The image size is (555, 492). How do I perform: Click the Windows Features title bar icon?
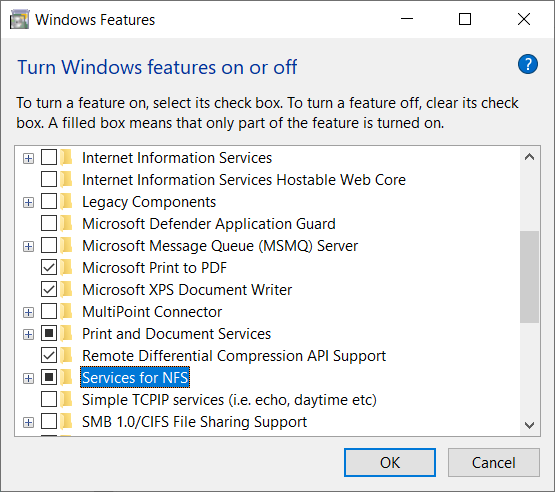tap(19, 19)
